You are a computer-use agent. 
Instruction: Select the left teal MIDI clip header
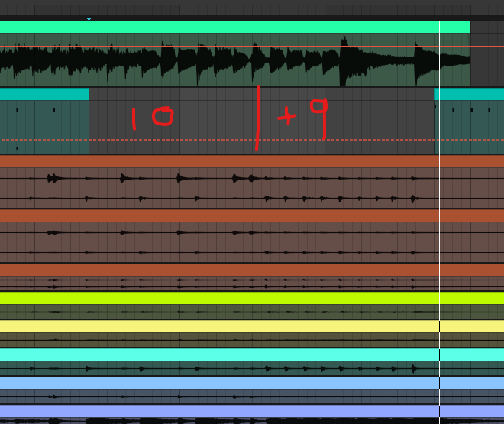pos(44,94)
